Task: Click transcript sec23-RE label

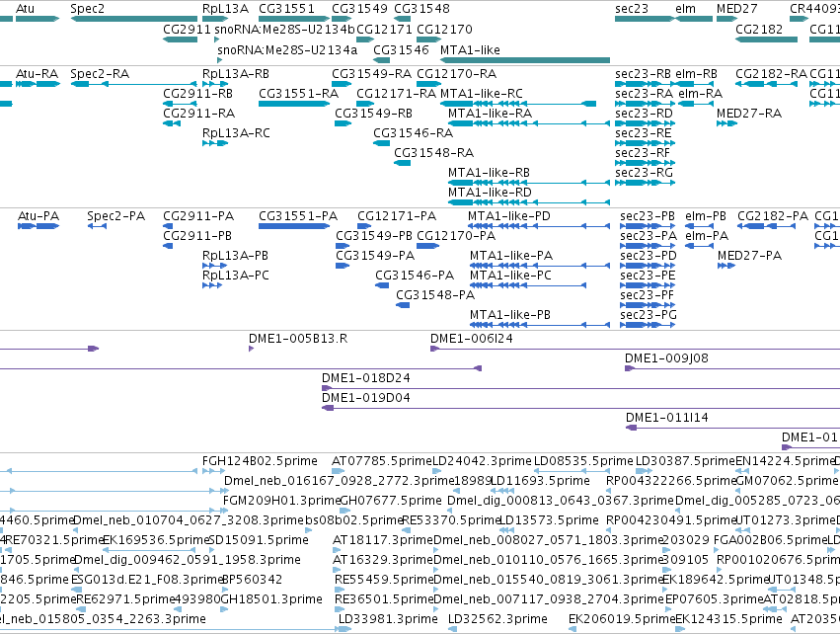Action: 644,133
